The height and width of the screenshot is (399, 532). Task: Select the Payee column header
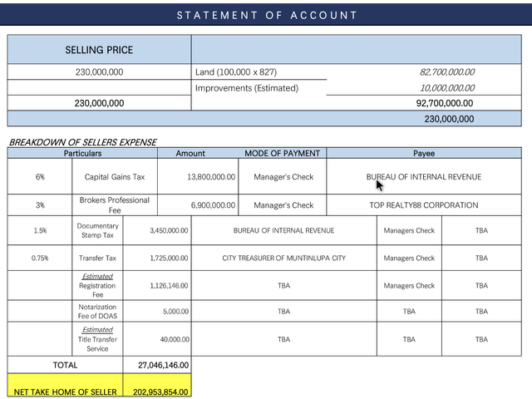pyautogui.click(x=424, y=153)
